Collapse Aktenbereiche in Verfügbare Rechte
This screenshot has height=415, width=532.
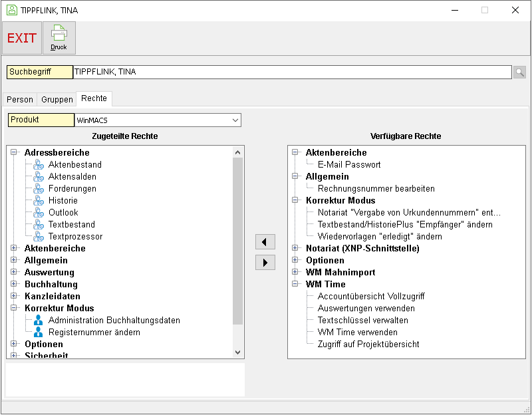click(295, 152)
